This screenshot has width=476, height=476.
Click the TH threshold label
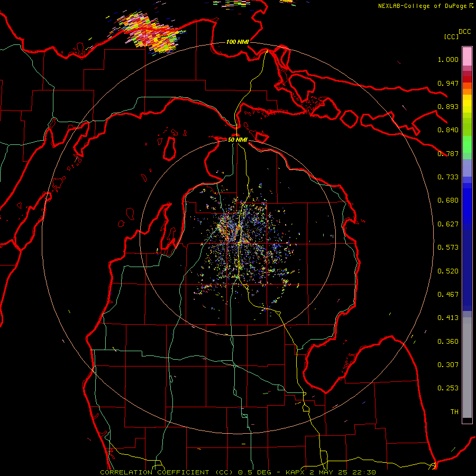(x=454, y=412)
